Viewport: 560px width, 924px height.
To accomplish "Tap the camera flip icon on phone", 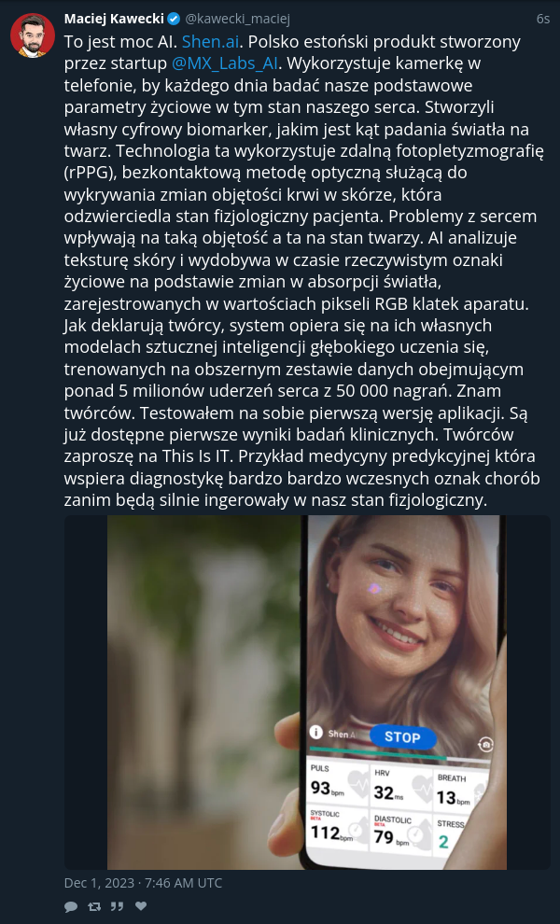I will point(485,744).
